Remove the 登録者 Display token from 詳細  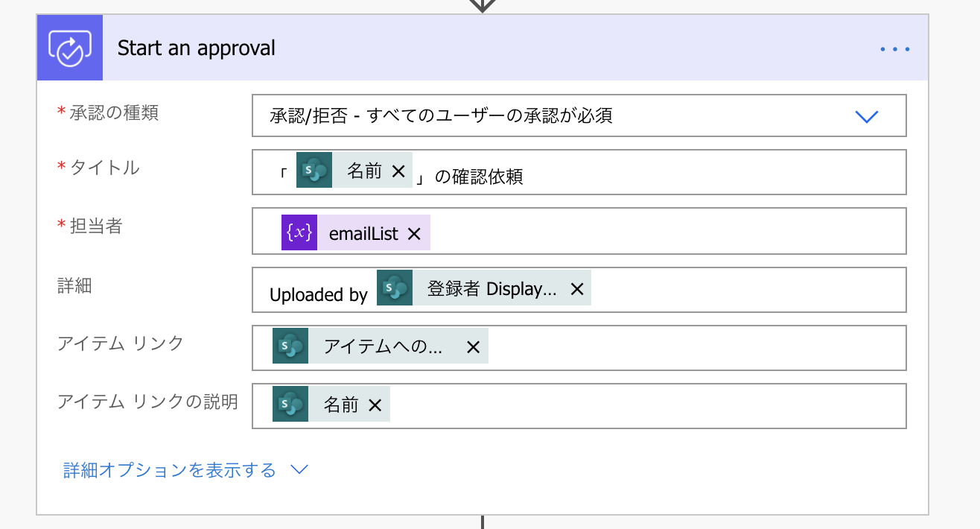pos(577,288)
